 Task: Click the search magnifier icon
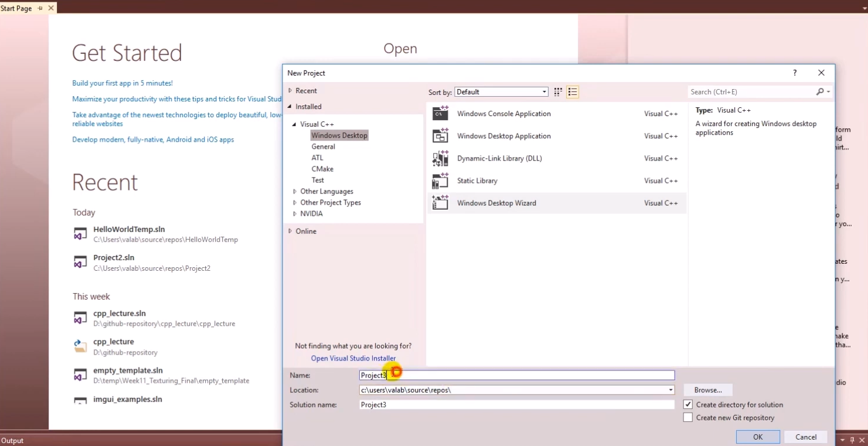(x=819, y=92)
